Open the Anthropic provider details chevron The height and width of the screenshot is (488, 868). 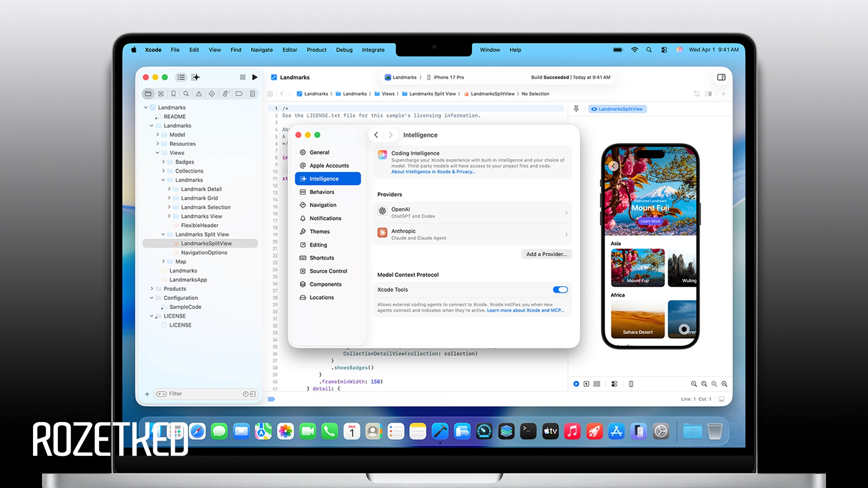pos(566,234)
